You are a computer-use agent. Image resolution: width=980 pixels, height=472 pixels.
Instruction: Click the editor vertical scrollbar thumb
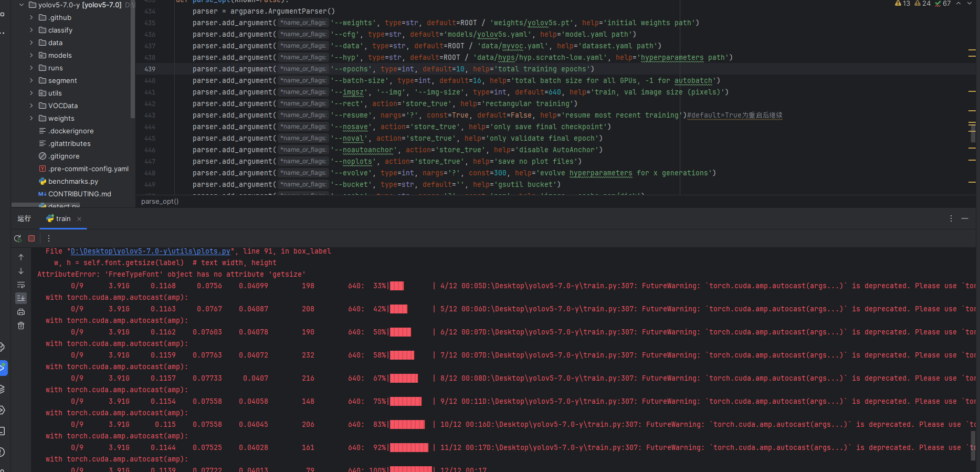pos(973,132)
